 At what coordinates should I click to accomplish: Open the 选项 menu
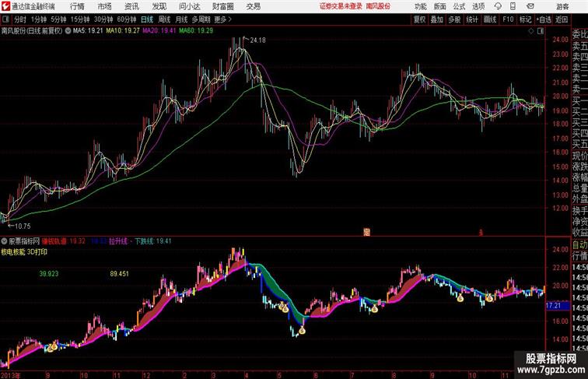[x=478, y=6]
